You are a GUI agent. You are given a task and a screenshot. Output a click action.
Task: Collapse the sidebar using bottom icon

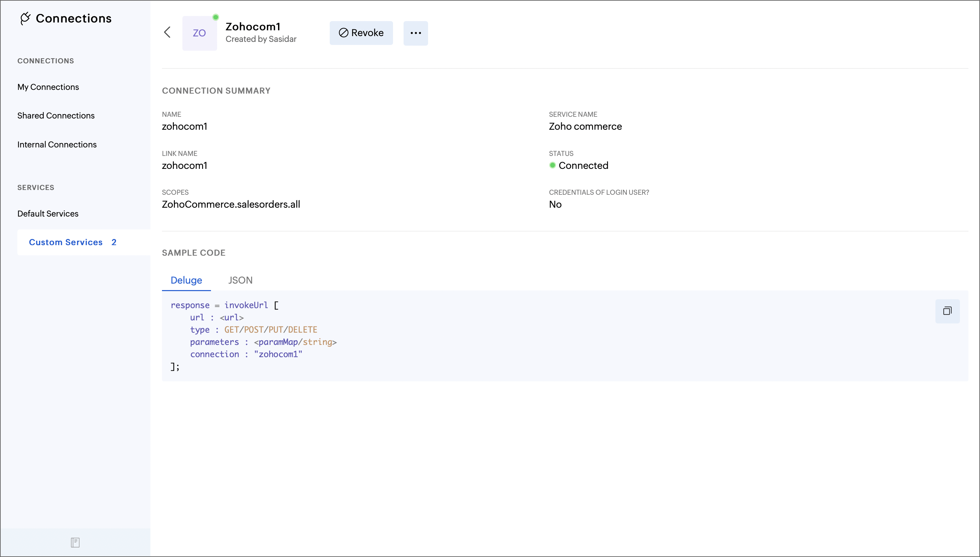(x=75, y=542)
